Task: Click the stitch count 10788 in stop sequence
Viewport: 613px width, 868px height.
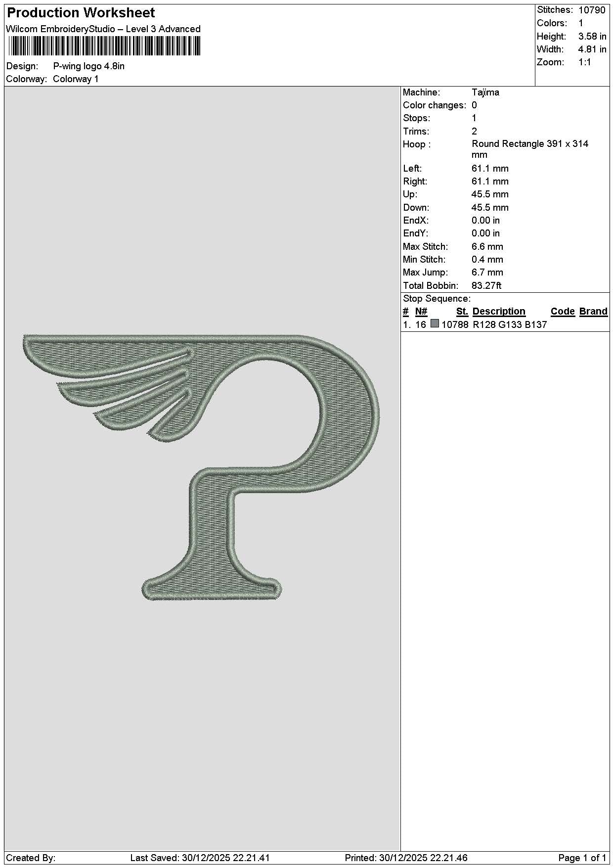Action: (455, 325)
